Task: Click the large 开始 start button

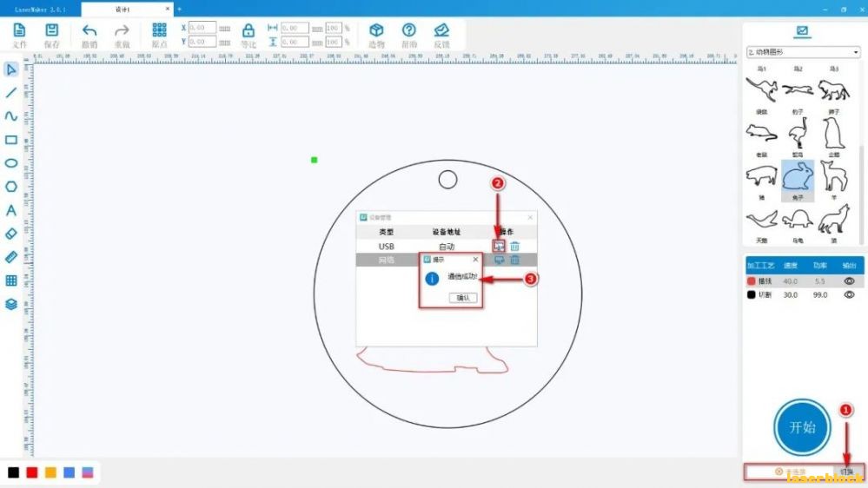Action: (802, 427)
